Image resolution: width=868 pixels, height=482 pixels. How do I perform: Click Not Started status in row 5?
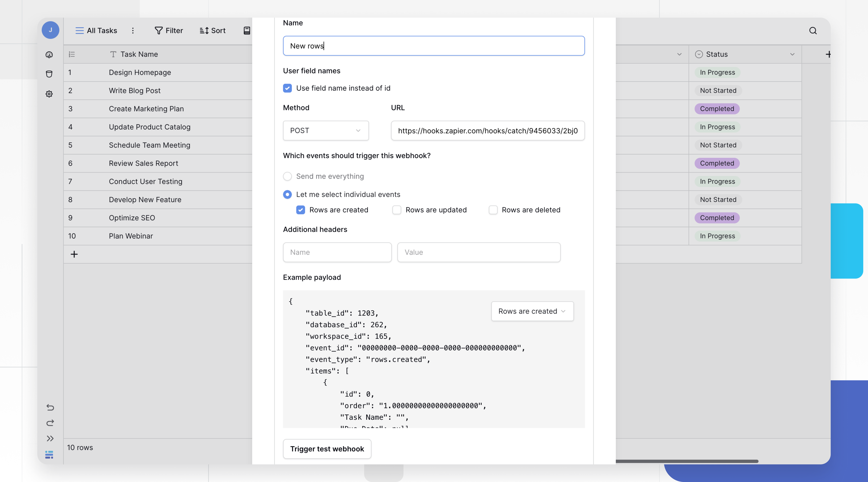[x=718, y=145]
